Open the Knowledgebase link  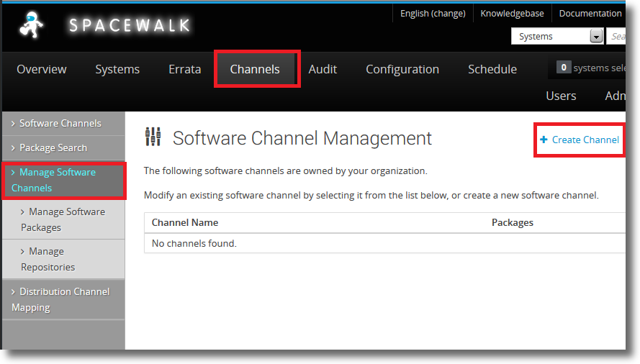click(x=512, y=14)
